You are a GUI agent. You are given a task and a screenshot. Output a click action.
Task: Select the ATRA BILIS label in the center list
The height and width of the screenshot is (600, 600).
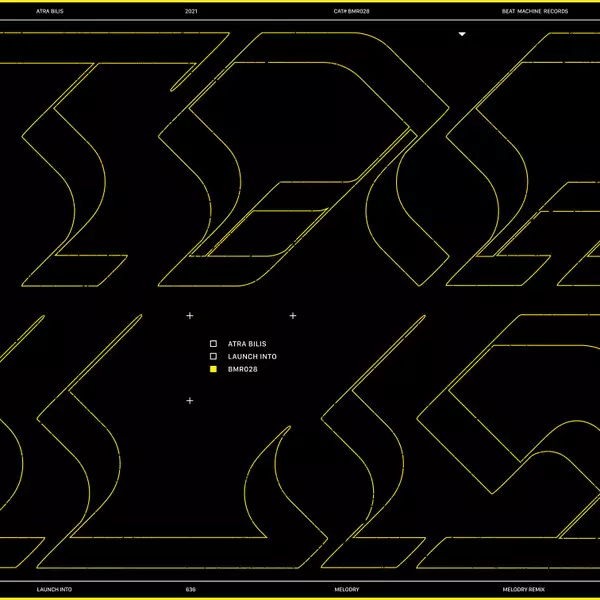coord(248,343)
